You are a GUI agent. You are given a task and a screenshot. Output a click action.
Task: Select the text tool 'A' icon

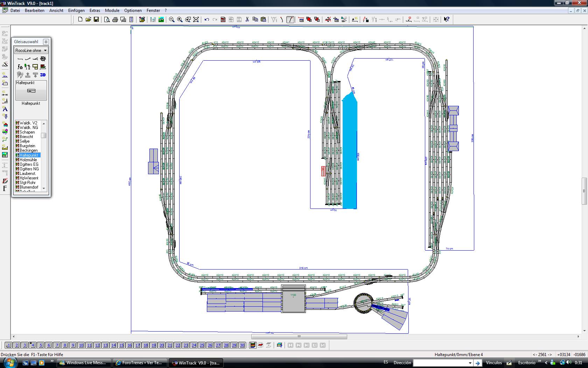point(5,109)
